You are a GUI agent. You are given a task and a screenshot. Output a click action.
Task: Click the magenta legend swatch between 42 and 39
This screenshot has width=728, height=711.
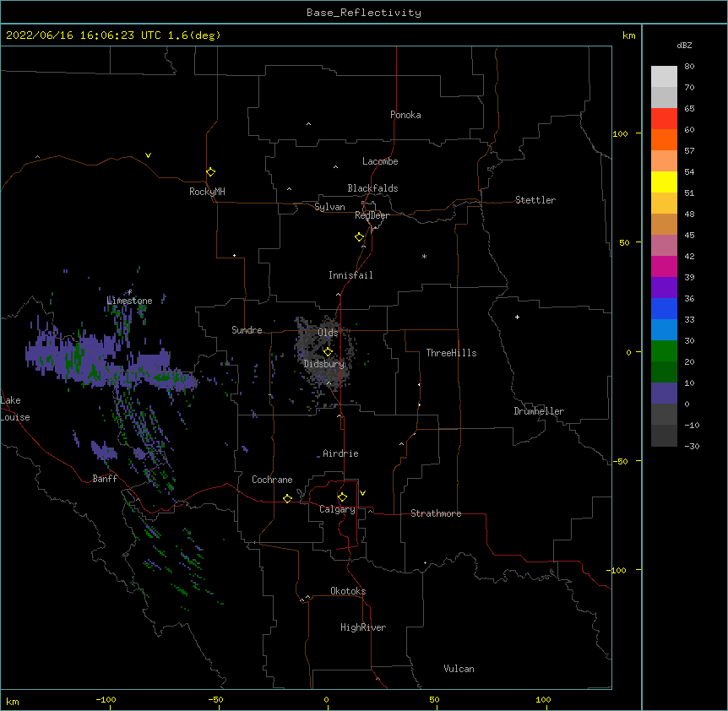[x=664, y=266]
